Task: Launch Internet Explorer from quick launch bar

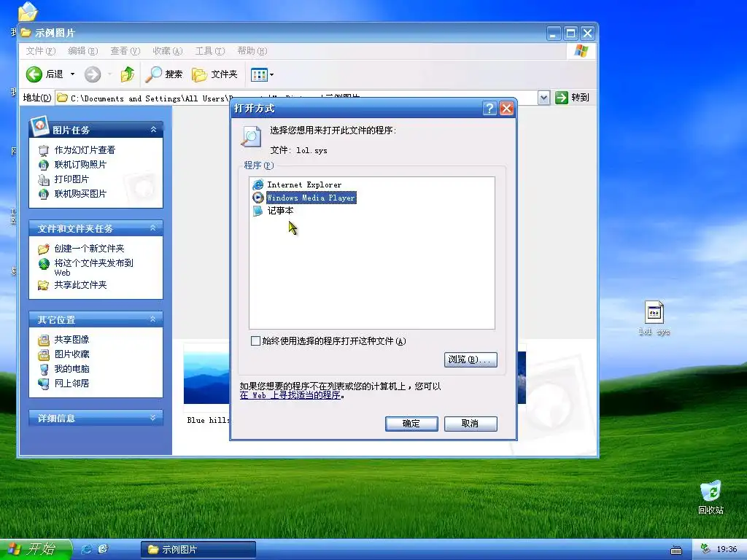Action: [x=87, y=549]
